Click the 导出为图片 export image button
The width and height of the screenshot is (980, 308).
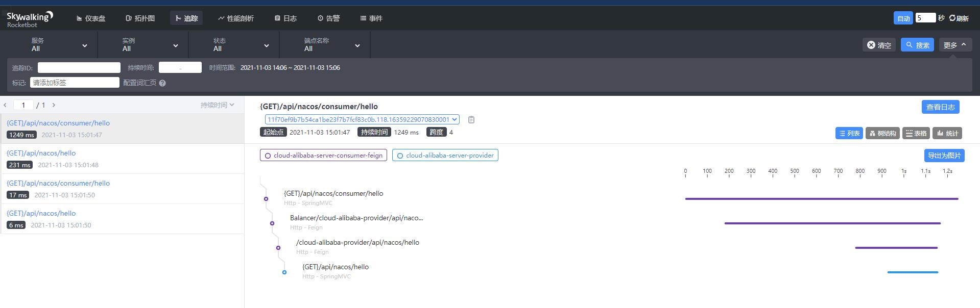(944, 156)
